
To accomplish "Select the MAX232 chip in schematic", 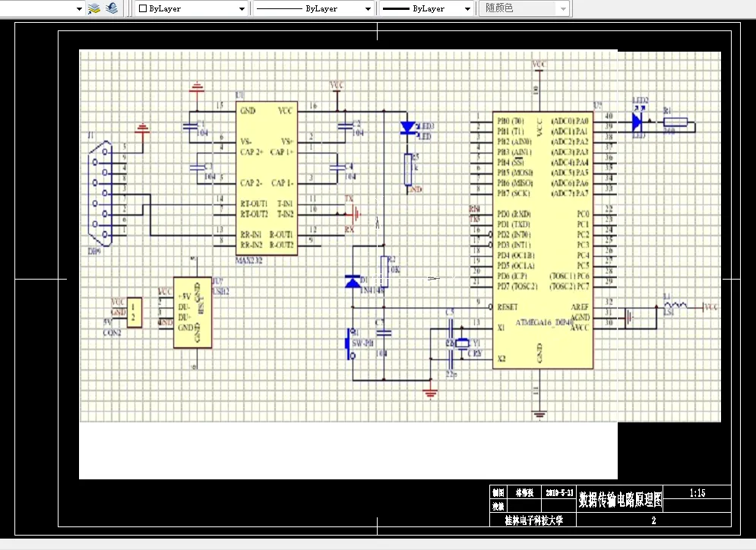I will click(266, 179).
